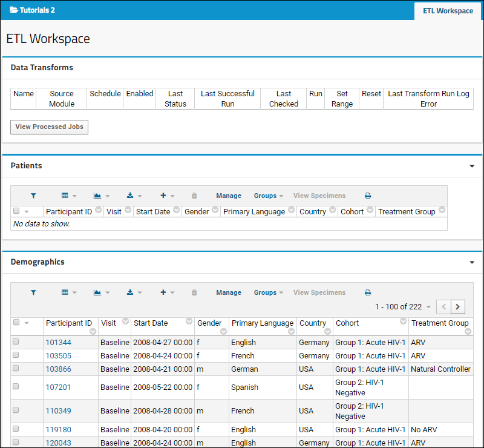Open Patients Start Date column menu icon
484x448 pixels.
(176, 210)
